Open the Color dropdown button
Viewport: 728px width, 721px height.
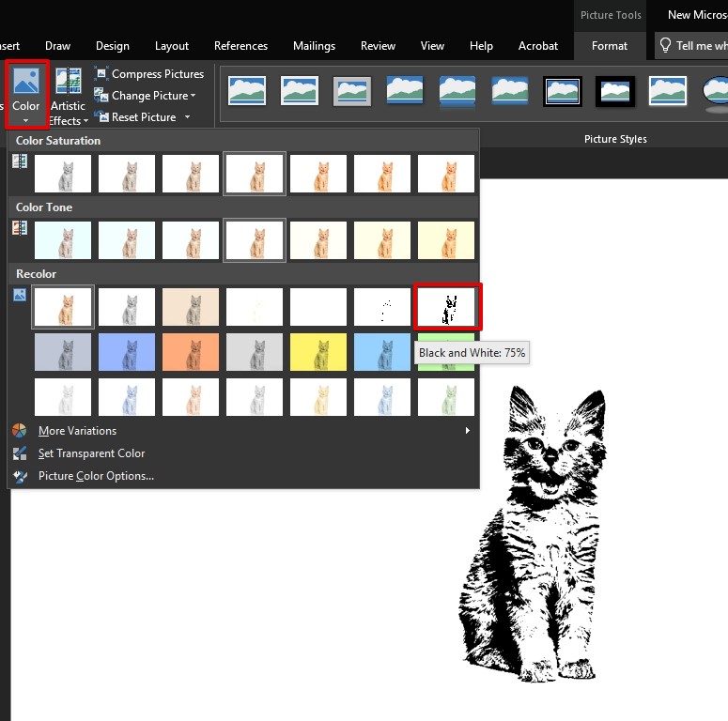coord(26,94)
